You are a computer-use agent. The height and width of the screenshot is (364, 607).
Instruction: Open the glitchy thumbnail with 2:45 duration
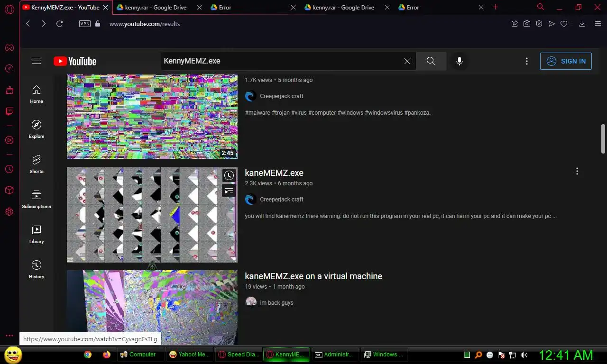coord(152,117)
